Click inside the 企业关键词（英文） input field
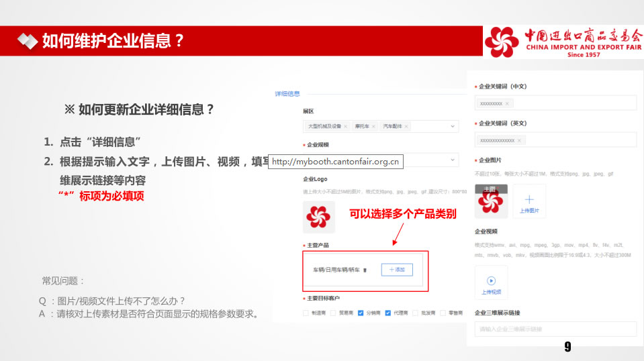The width and height of the screenshot is (644, 361). click(x=556, y=140)
